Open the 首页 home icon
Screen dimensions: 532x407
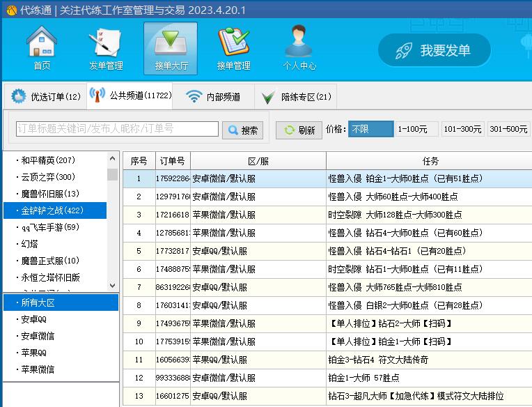click(x=42, y=48)
